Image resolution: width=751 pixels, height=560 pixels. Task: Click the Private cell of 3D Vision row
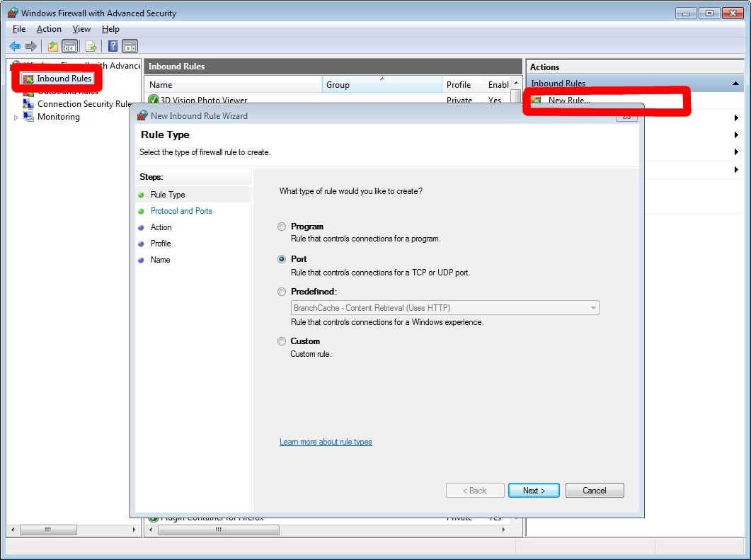point(459,100)
